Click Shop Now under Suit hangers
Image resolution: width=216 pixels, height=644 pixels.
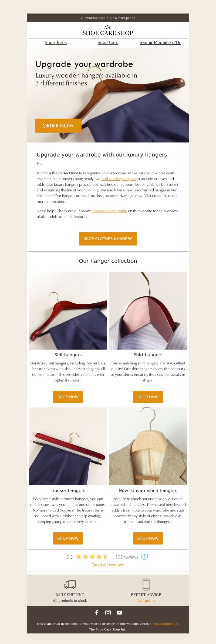point(68,397)
